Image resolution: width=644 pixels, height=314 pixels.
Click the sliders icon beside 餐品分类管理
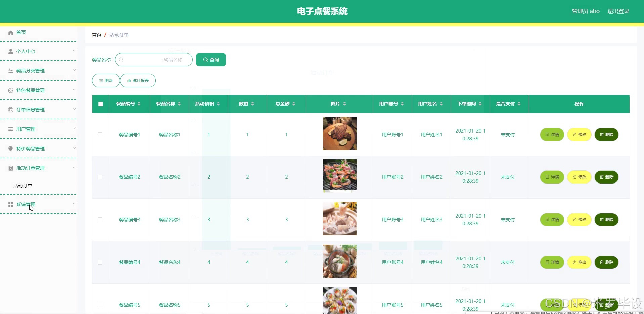point(11,71)
